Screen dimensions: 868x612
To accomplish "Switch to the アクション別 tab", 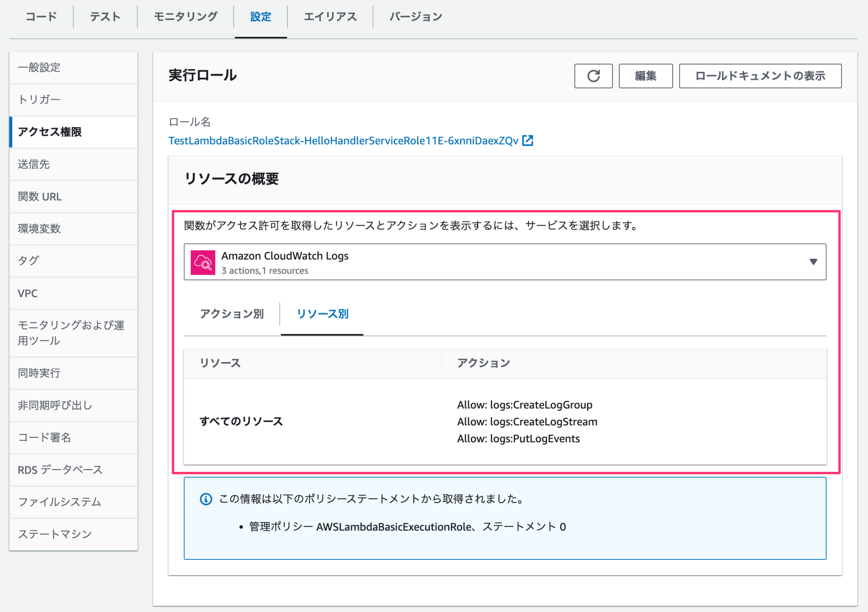I will click(x=232, y=314).
